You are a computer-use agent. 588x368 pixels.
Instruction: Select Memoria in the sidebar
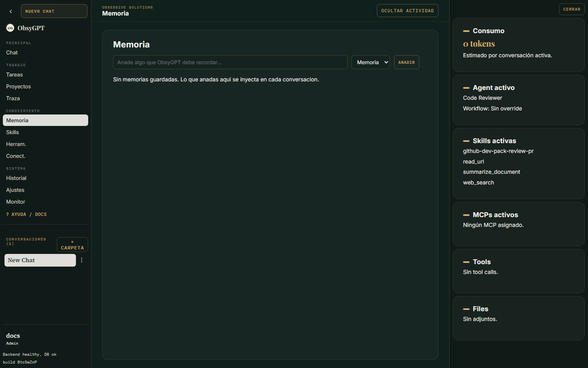pyautogui.click(x=45, y=120)
